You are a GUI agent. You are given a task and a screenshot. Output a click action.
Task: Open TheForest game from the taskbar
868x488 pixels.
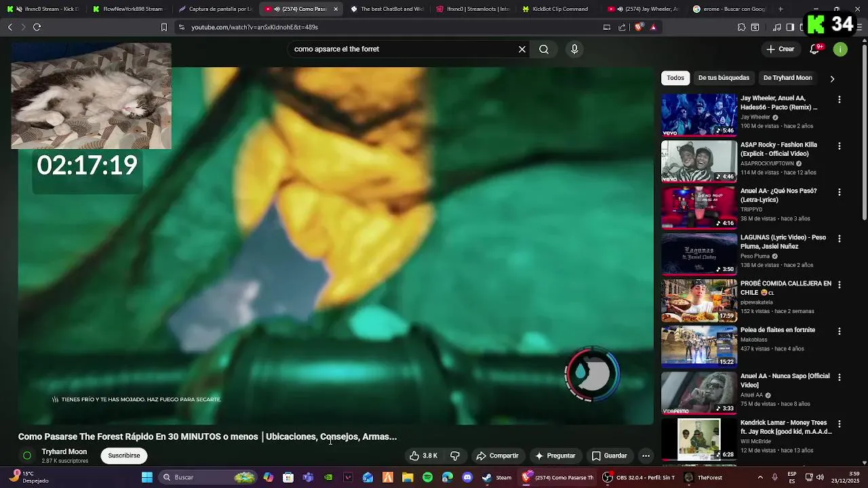(x=704, y=477)
